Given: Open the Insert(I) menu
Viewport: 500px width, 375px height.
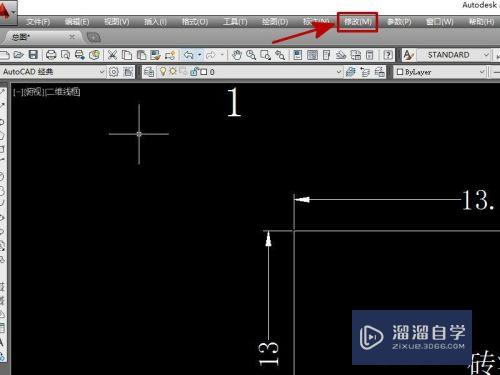Looking at the screenshot, I should pos(155,22).
